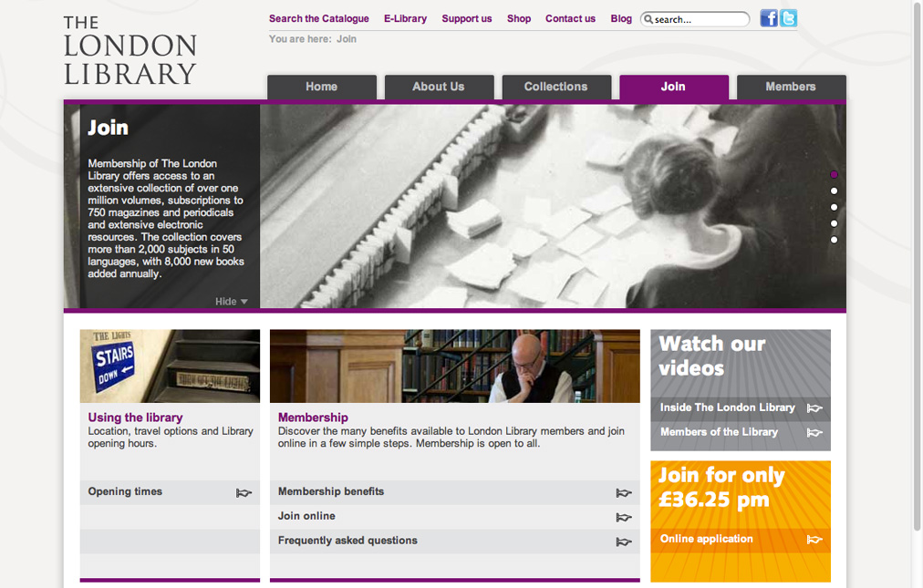Click the pointing hand icon beside Join online
This screenshot has width=923, height=588.
624,518
